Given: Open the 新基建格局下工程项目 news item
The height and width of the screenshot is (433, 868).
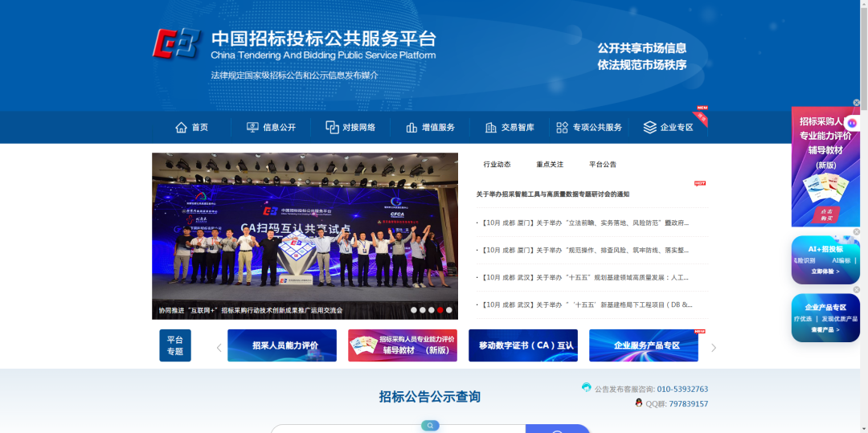Looking at the screenshot, I should [x=586, y=304].
